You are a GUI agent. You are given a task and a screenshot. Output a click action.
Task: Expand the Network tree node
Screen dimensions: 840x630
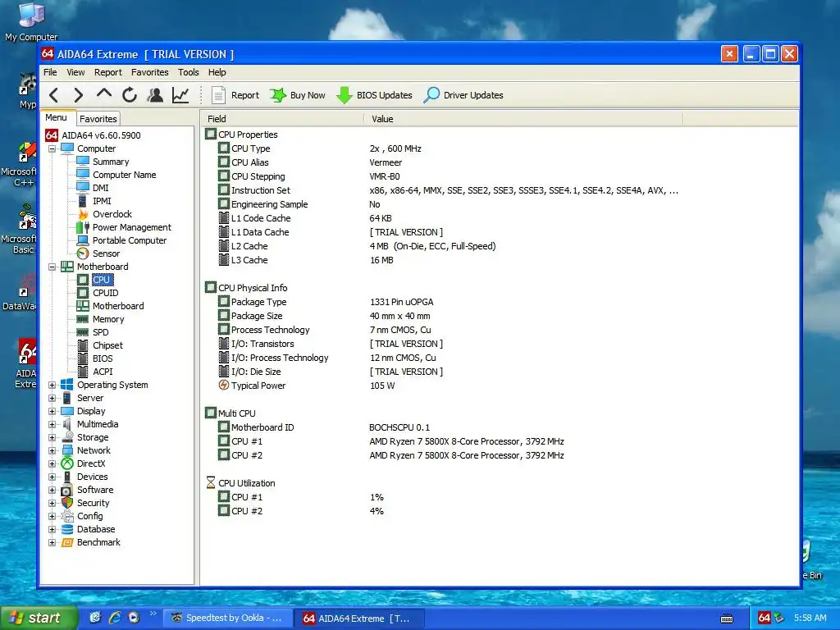(52, 450)
